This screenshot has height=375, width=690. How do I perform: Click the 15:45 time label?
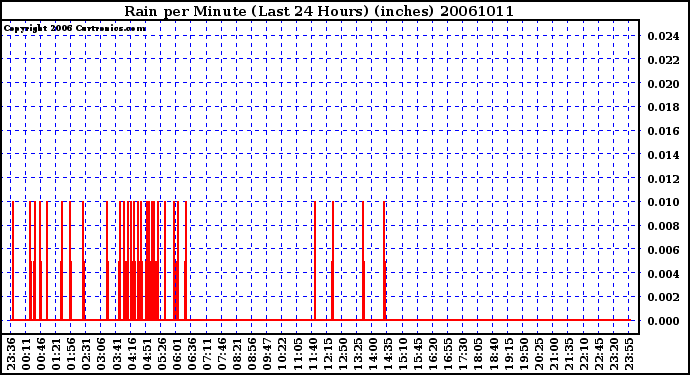[418, 354]
